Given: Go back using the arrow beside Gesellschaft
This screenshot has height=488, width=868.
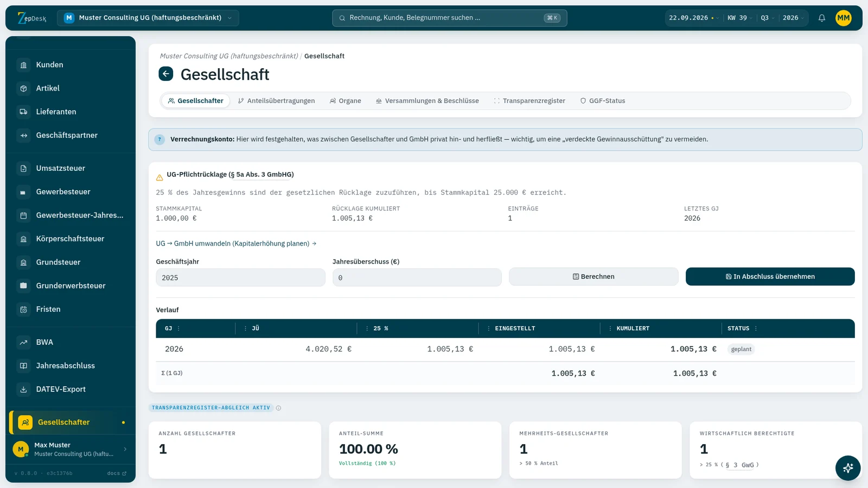Looking at the screenshot, I should 166,74.
